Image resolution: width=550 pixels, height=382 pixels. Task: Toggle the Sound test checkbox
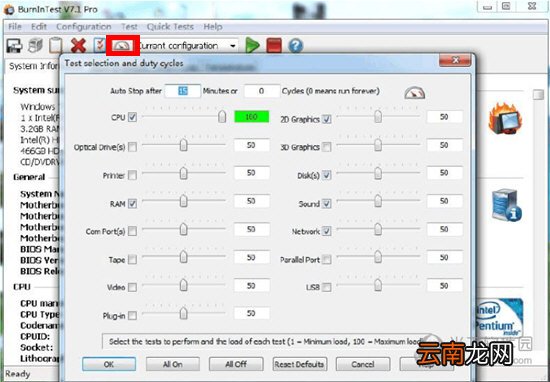click(x=327, y=203)
